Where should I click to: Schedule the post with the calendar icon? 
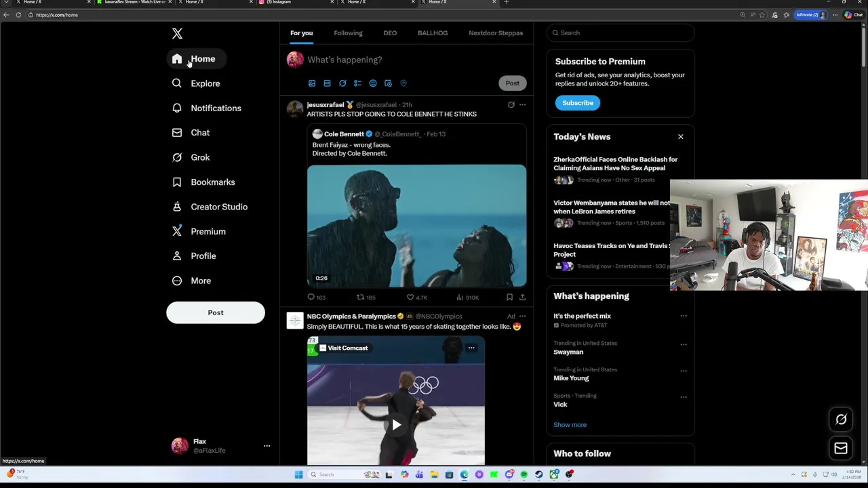[x=388, y=83]
